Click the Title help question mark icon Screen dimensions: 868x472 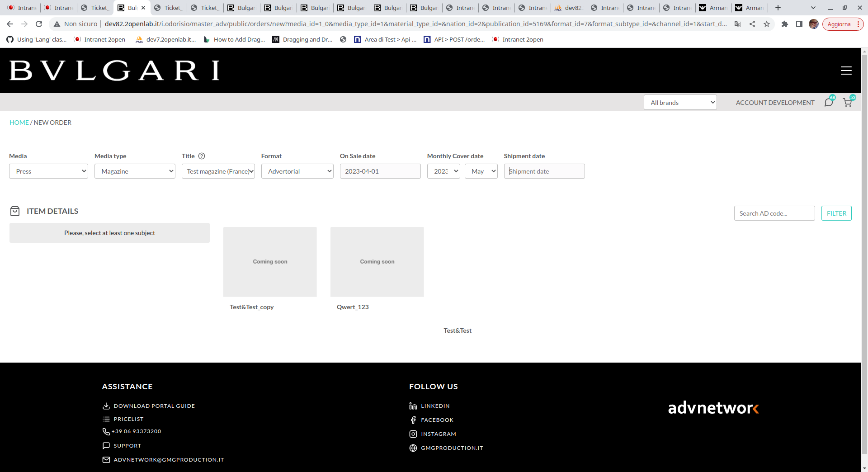pos(202,156)
